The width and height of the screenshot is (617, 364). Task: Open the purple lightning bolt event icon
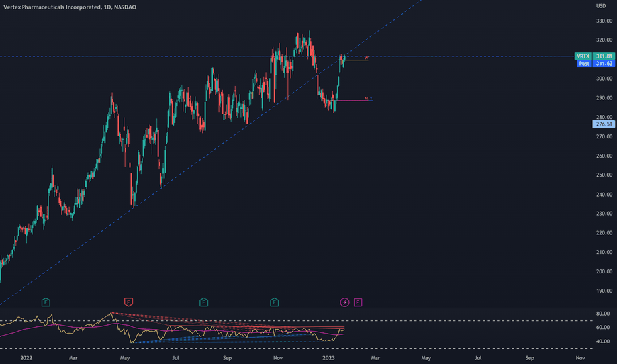tap(344, 302)
